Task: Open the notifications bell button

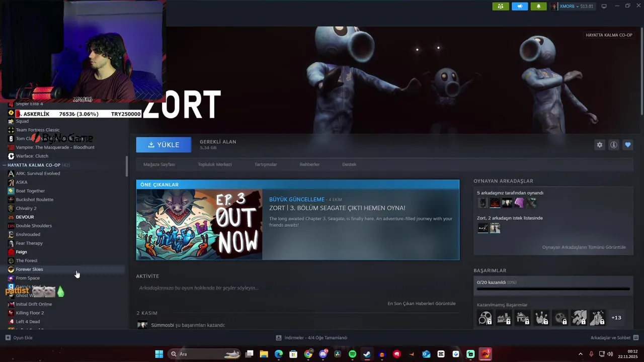Action: (538, 6)
